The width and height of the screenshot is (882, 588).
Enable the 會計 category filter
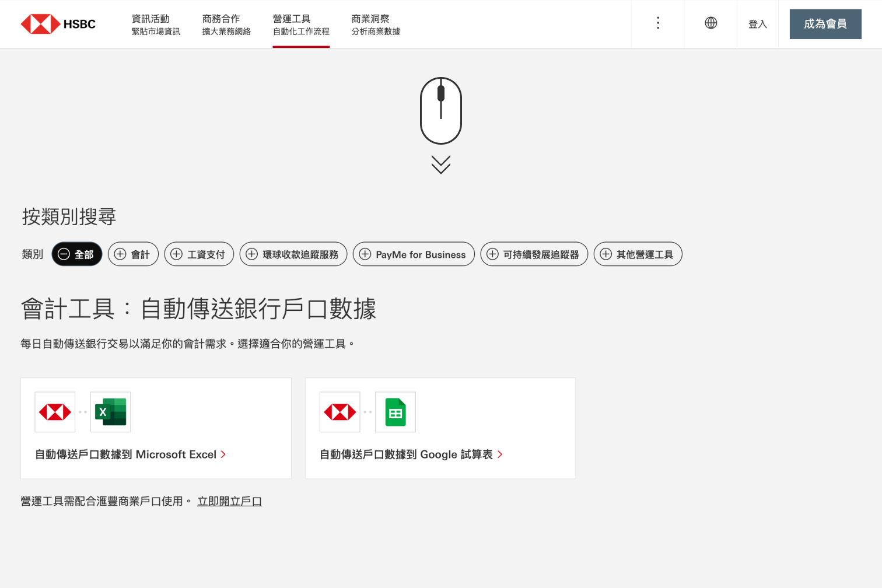(133, 254)
